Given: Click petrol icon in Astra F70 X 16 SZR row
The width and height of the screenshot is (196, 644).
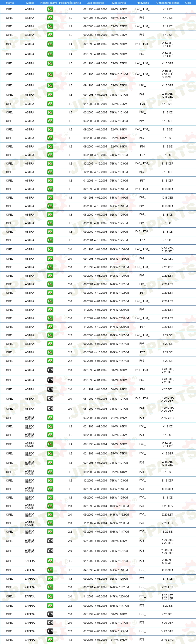Looking at the screenshot, I should tap(50, 104).
